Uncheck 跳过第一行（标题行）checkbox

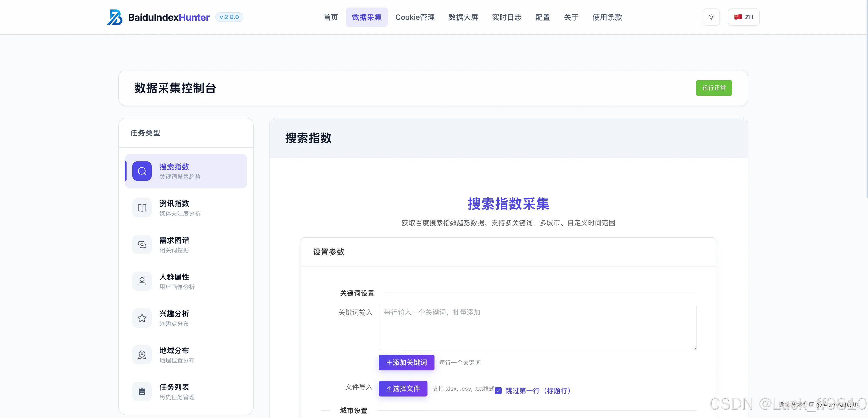(x=498, y=391)
